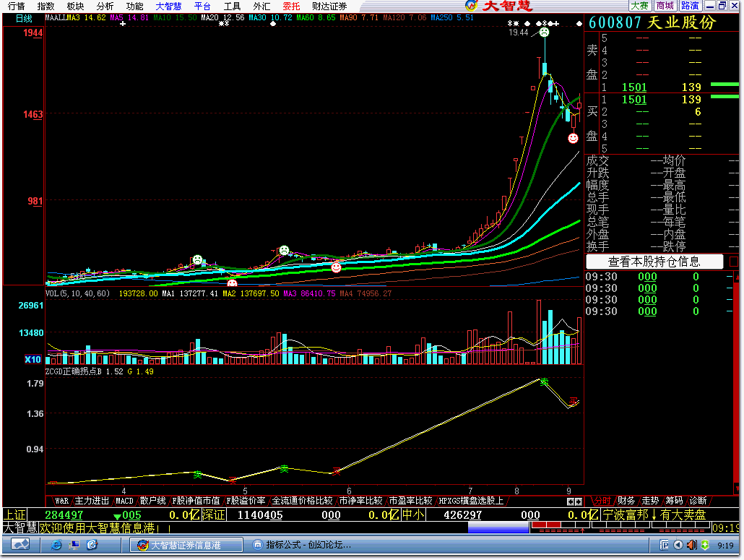Click the top 卖 marker on ZCGD line
This screenshot has height=560, width=744.
[x=544, y=382]
